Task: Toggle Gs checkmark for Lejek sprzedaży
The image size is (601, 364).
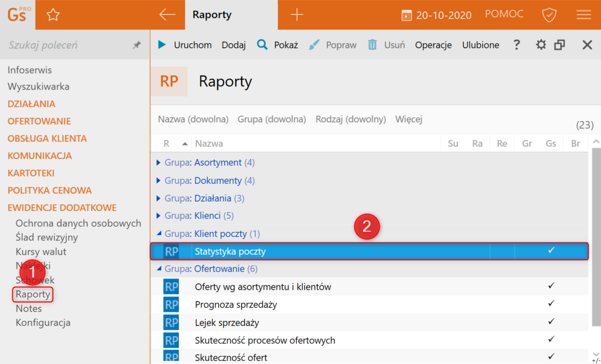Action: (551, 321)
